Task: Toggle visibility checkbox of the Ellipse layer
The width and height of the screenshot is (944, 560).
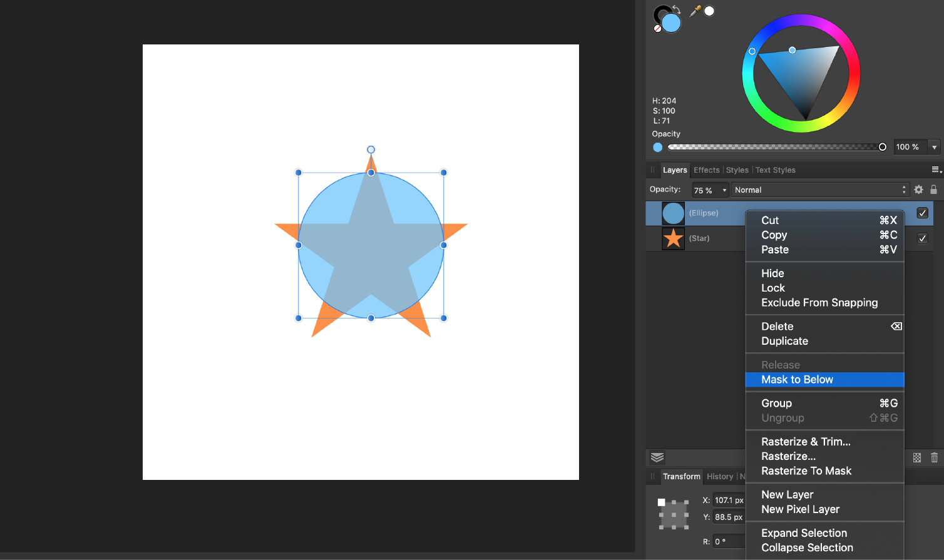Action: (x=922, y=213)
